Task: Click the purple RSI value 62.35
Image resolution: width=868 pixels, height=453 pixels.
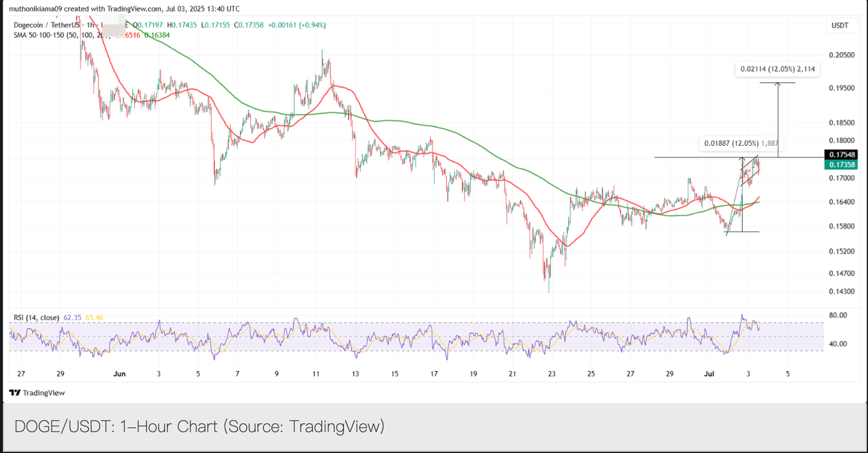Action: point(72,317)
